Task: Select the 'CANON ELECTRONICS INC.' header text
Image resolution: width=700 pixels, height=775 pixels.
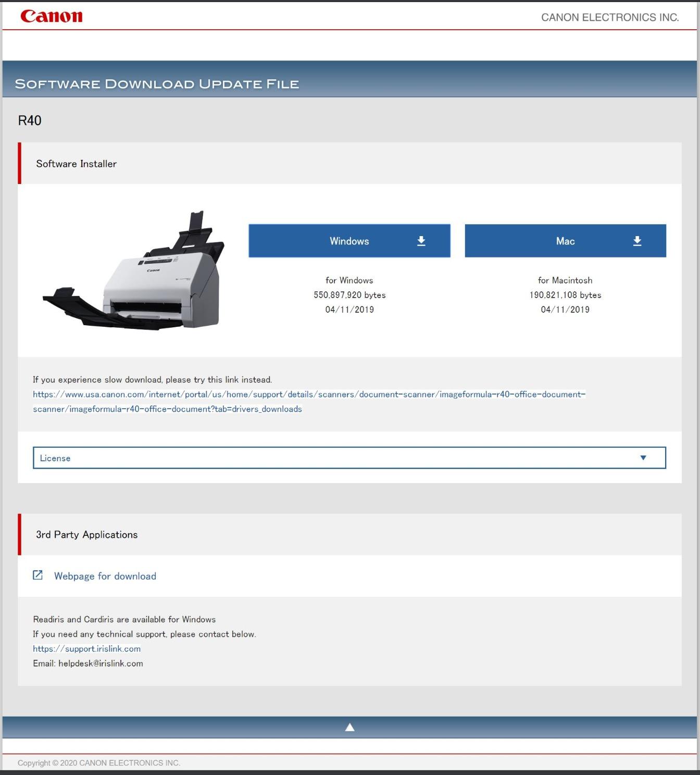Action: (610, 17)
